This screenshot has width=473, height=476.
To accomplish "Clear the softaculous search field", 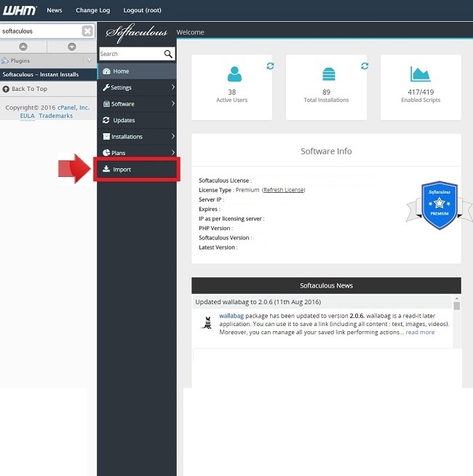I will pos(87,31).
